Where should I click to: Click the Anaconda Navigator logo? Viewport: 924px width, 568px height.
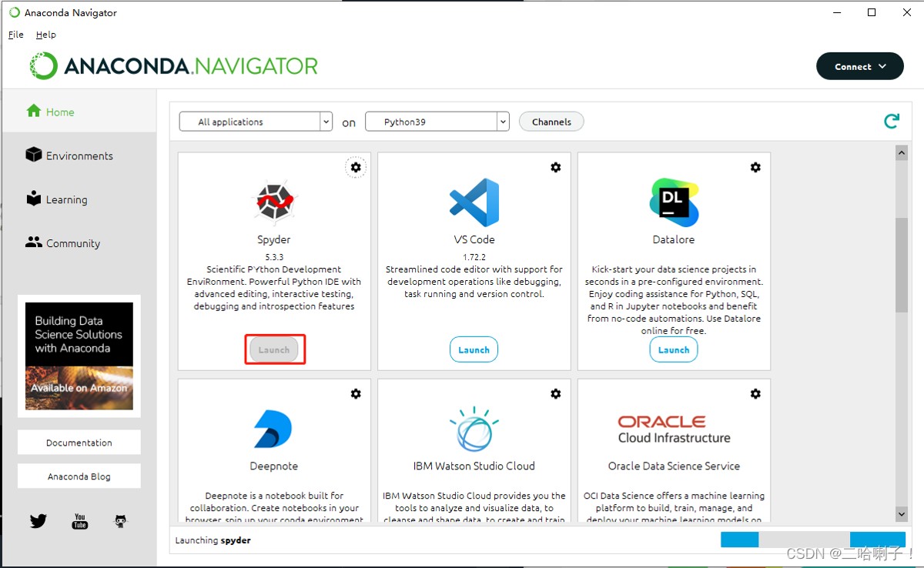(173, 66)
